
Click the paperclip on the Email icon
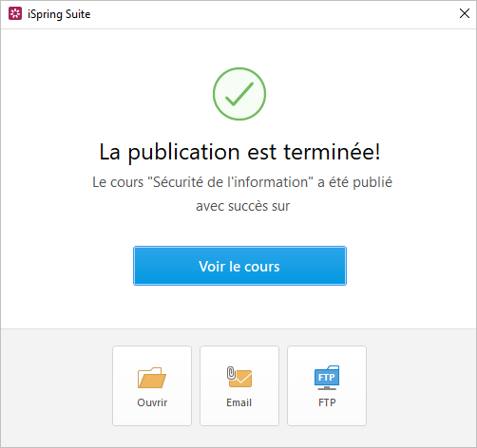tap(231, 373)
